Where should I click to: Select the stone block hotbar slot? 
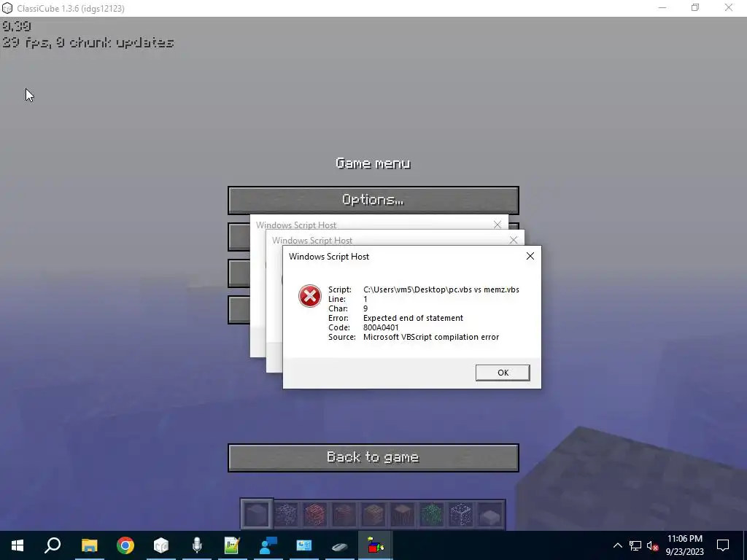coord(256,514)
